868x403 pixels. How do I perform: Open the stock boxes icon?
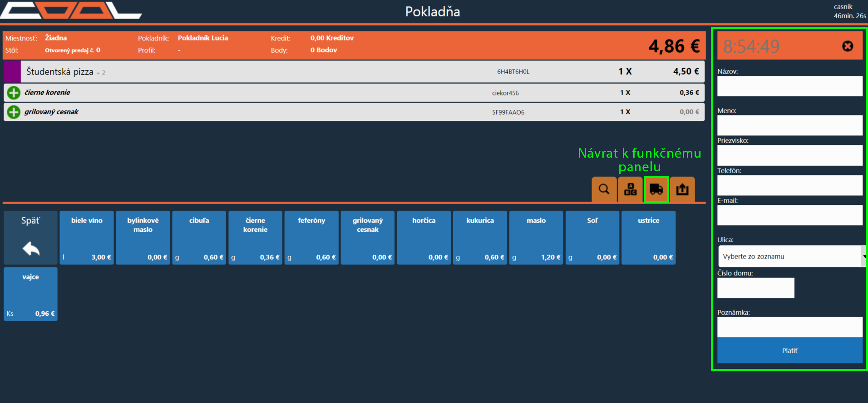click(630, 189)
